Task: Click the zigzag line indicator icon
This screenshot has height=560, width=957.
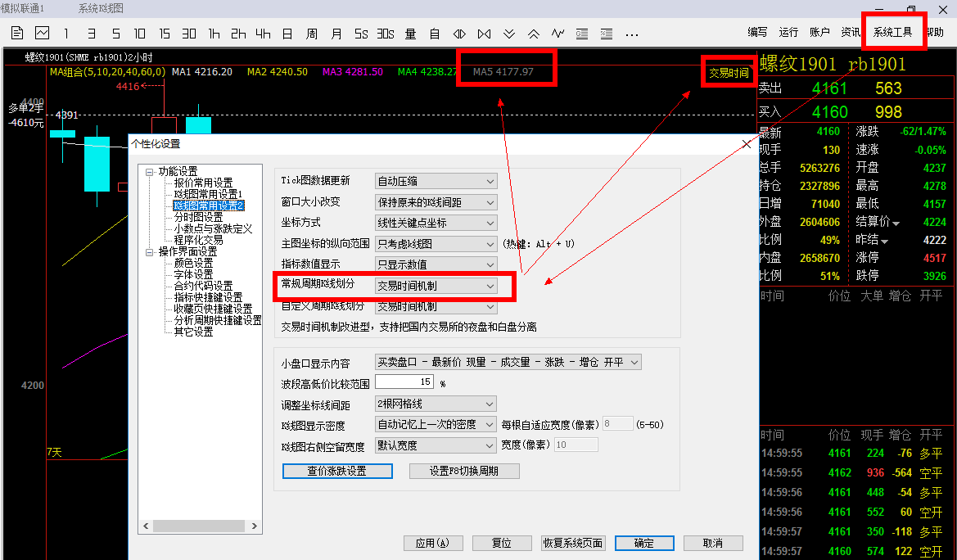Action: coord(557,34)
